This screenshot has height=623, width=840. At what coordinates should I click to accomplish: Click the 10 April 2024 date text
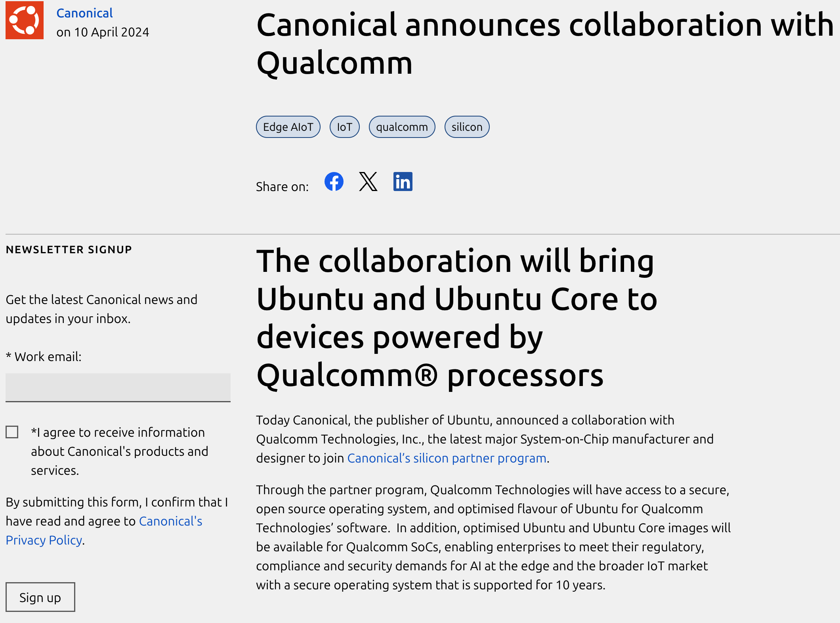click(112, 32)
